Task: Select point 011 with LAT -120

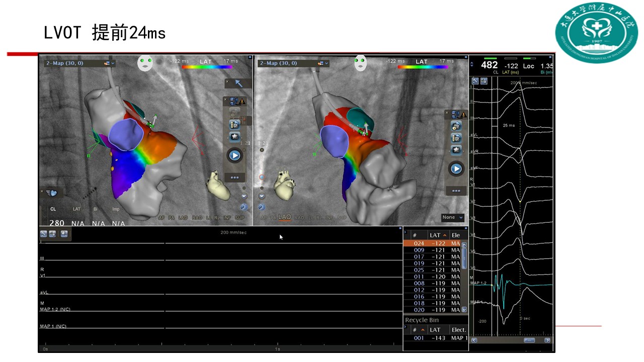Action: 432,277
